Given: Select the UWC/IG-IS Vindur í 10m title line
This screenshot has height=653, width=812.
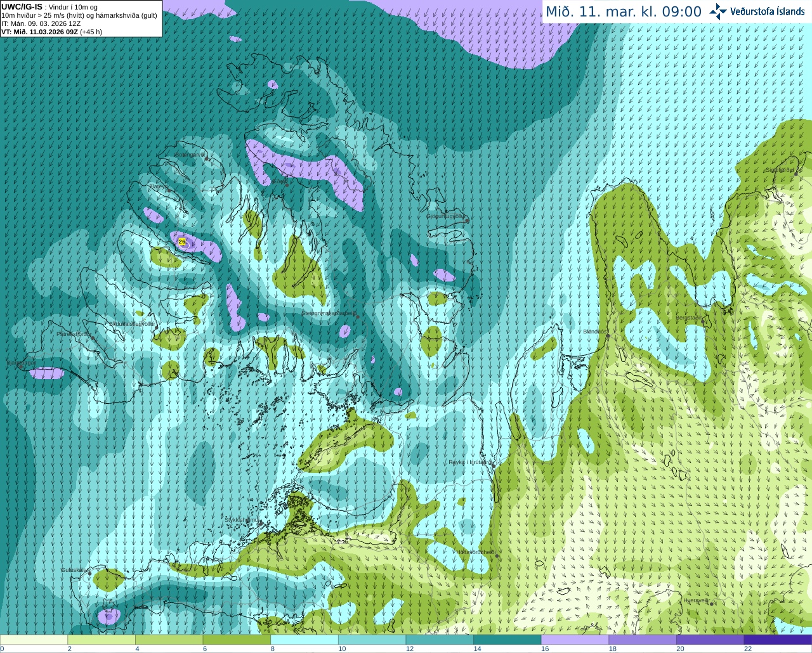Looking at the screenshot, I should (49, 7).
